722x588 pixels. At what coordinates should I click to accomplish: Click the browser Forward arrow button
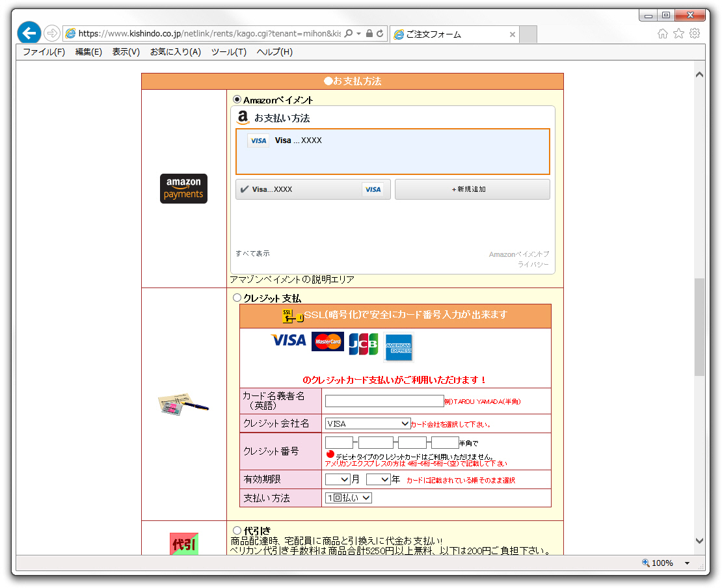pos(52,33)
